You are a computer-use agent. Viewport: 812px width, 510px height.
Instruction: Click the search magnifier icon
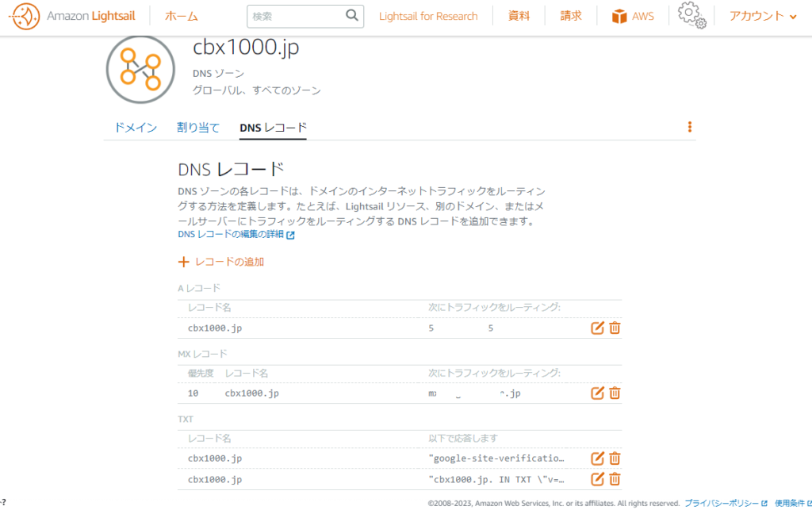pos(351,16)
